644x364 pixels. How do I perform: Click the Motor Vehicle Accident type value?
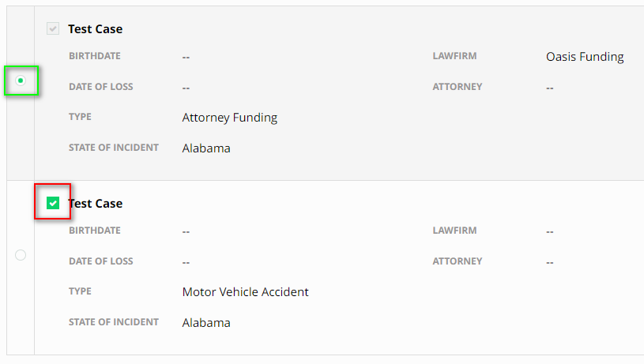245,292
